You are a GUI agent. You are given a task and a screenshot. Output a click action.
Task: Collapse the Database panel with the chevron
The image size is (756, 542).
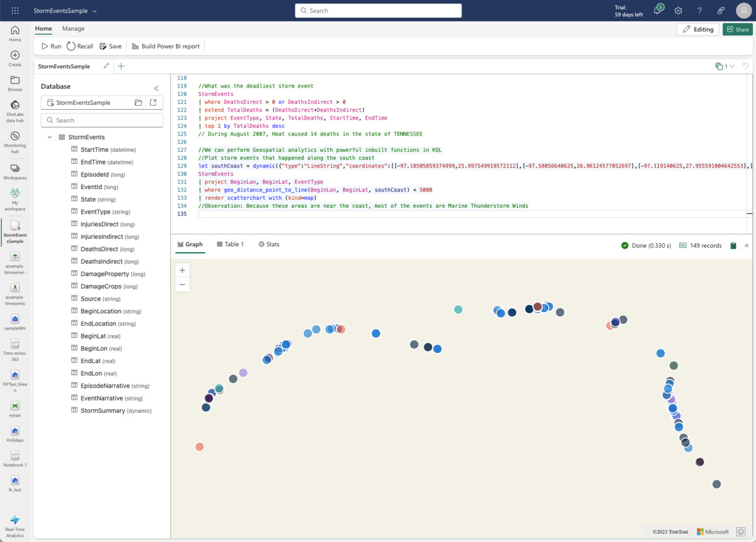coord(156,88)
